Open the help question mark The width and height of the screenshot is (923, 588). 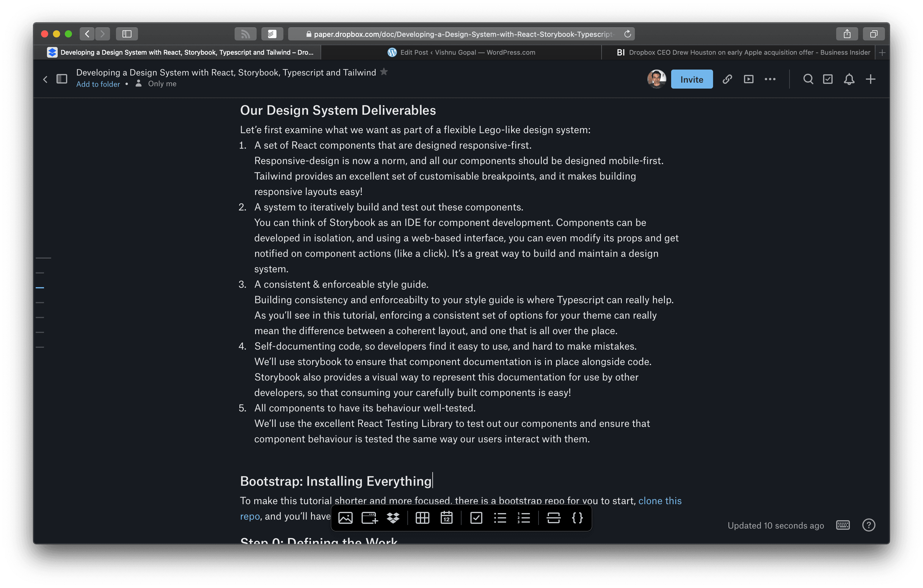click(x=869, y=525)
